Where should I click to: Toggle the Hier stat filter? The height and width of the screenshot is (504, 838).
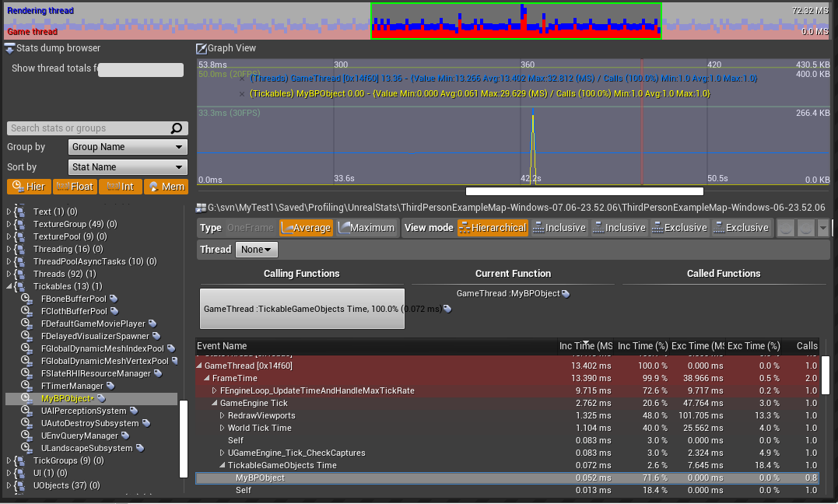29,187
